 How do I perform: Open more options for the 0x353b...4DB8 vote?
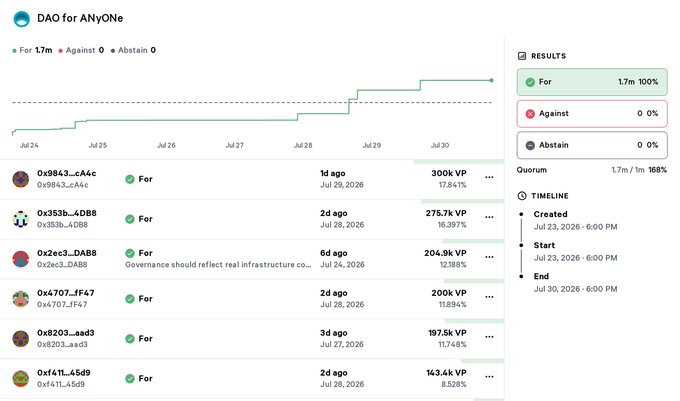coord(489,217)
